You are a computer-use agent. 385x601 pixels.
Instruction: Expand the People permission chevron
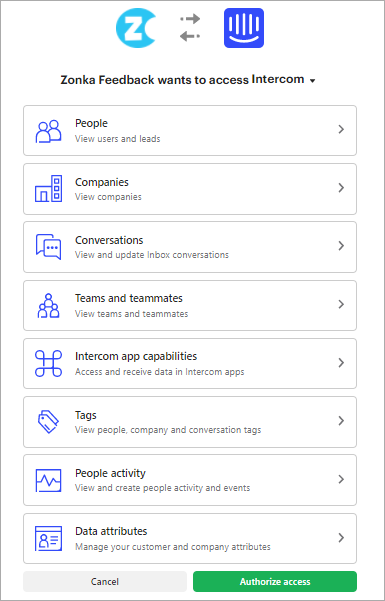[341, 130]
